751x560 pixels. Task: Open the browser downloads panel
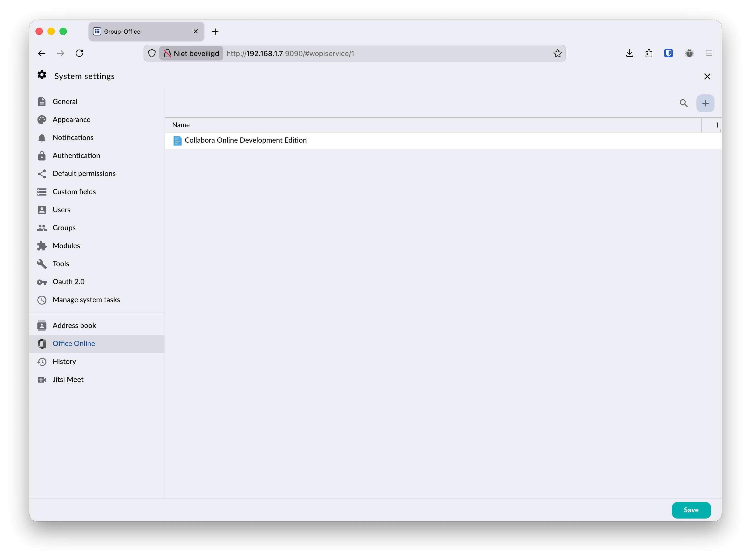(630, 53)
